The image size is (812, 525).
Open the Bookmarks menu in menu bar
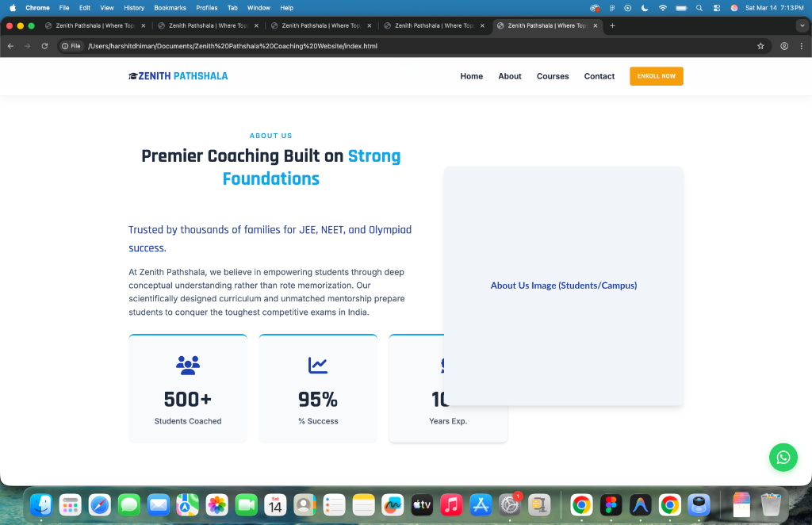(x=170, y=8)
